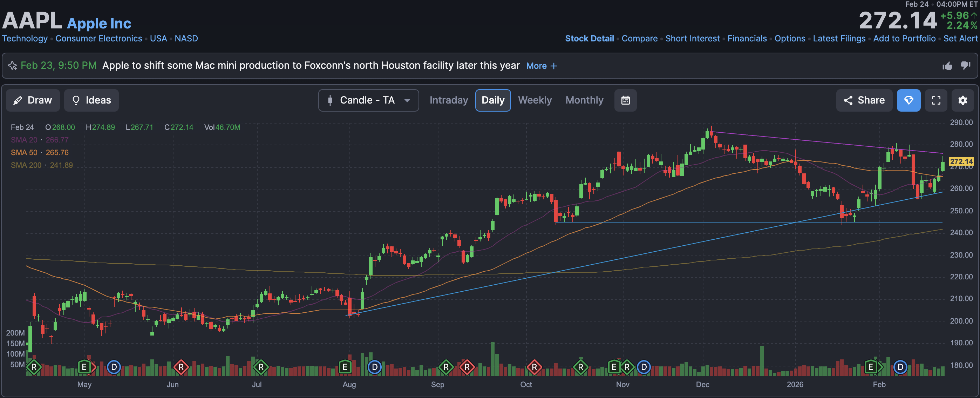Screen dimensions: 980x398
Task: Expand news with More plus link
Action: pyautogui.click(x=542, y=66)
